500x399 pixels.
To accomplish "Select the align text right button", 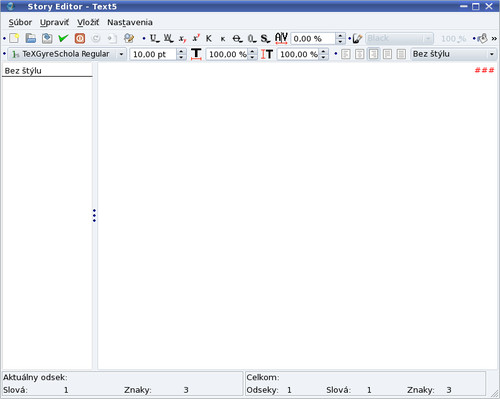I will [x=374, y=54].
